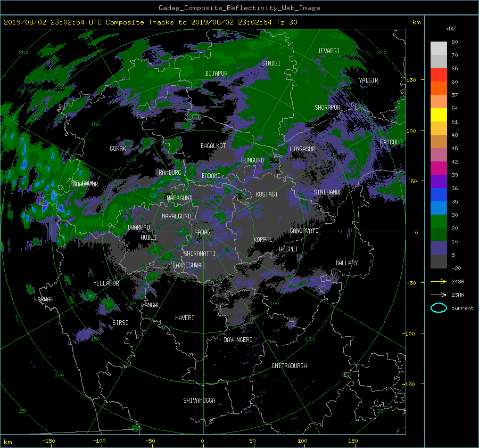Image resolution: width=479 pixels, height=448 pixels.
Task: Click the HANGAL city label
Action: pyautogui.click(x=150, y=305)
